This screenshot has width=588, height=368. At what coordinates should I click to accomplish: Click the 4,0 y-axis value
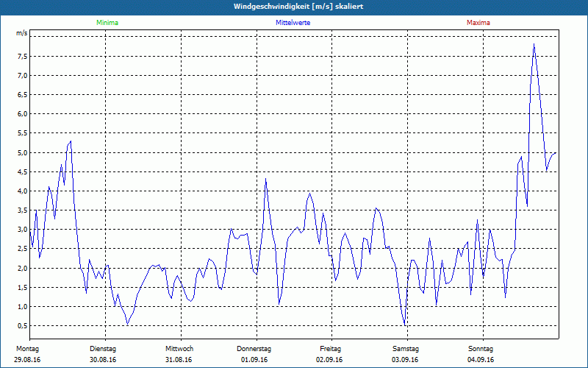coord(22,191)
